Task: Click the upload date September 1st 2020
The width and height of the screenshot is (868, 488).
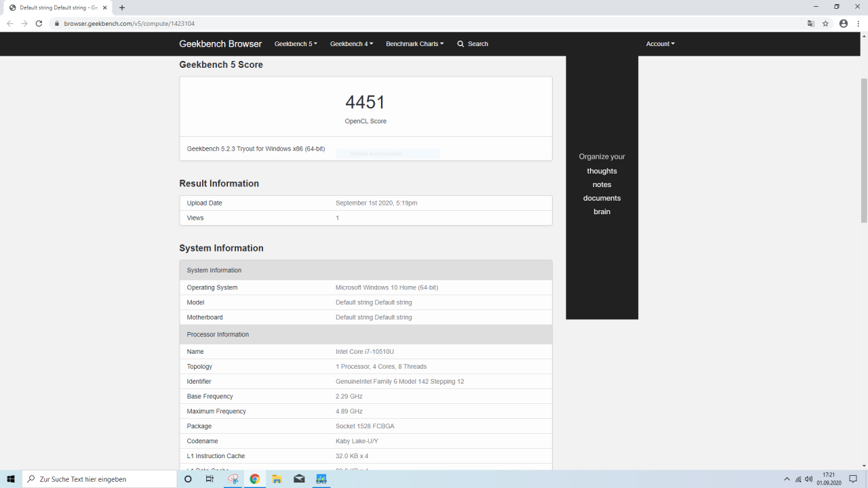Action: click(x=376, y=203)
